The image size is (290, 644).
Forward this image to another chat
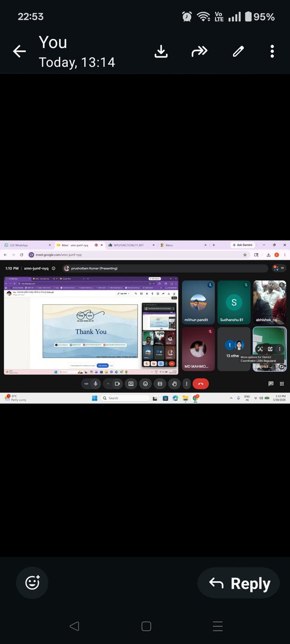tap(199, 52)
